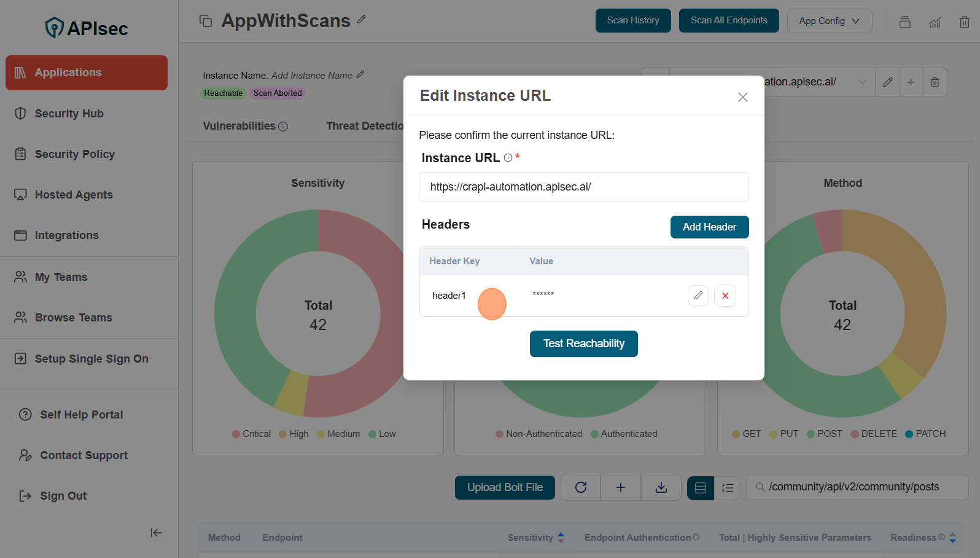Switch to the list view toggle
The height and width of the screenshot is (558, 980).
728,487
